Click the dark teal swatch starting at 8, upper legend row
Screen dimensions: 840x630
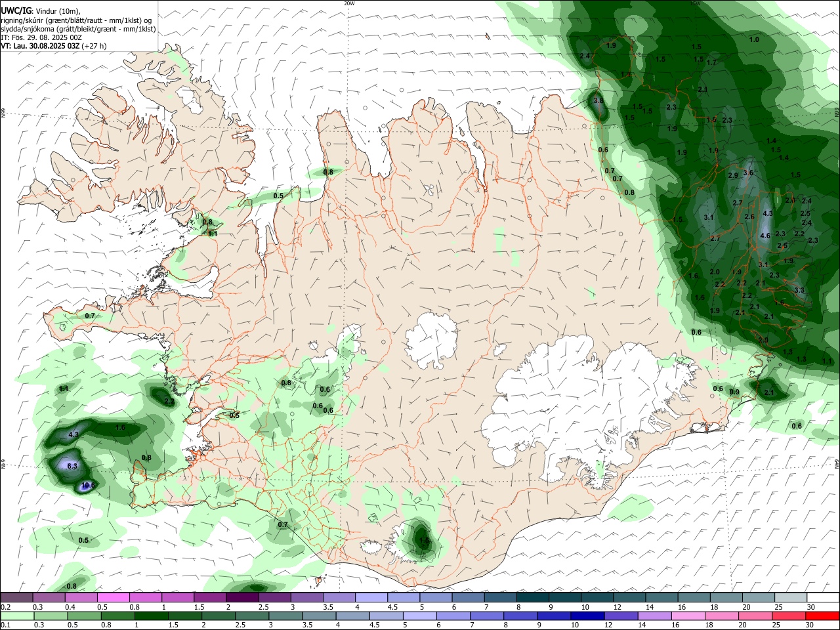tap(533, 597)
